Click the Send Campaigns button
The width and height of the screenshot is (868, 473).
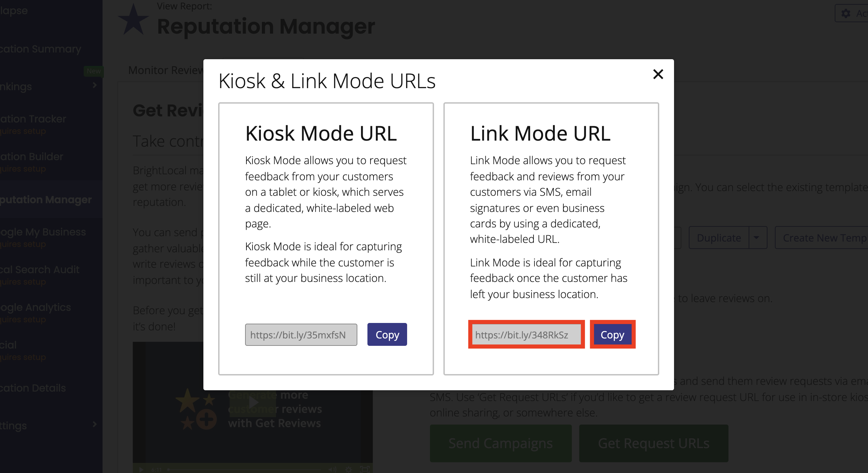[x=500, y=443]
